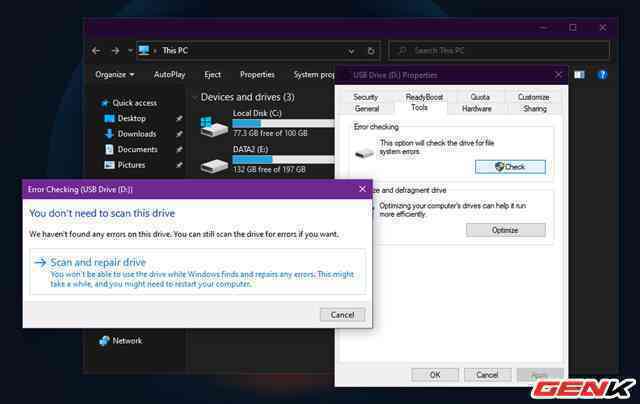Open the recent locations dropdown arrow
640x404 pixels.
pos(130,51)
